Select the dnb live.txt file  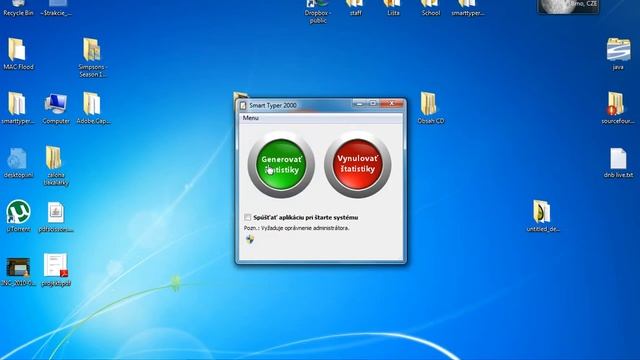618,163
